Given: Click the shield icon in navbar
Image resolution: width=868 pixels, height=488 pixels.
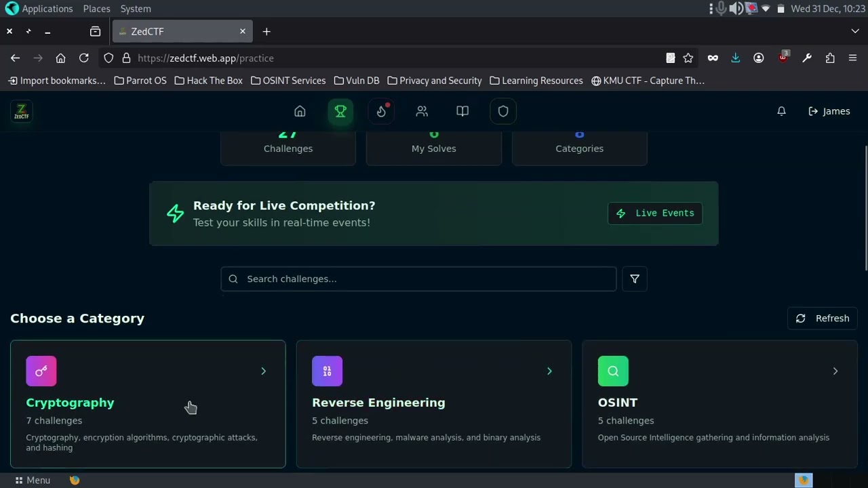Looking at the screenshot, I should 503,111.
